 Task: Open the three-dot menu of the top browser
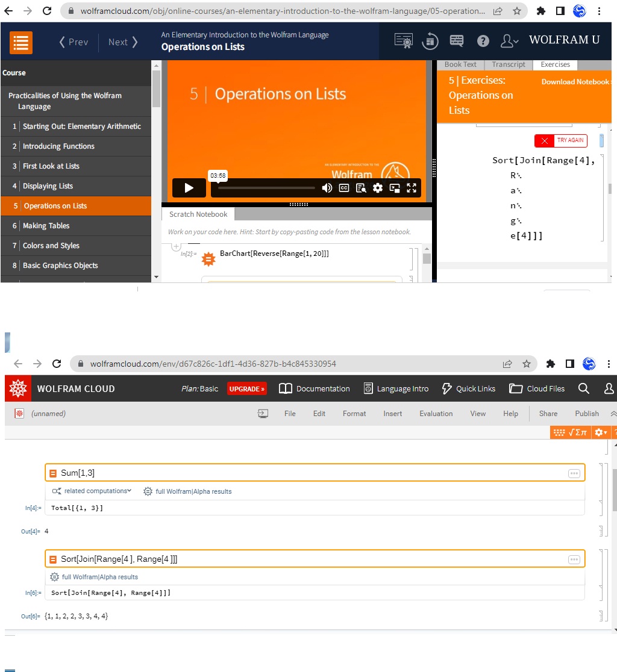point(600,11)
